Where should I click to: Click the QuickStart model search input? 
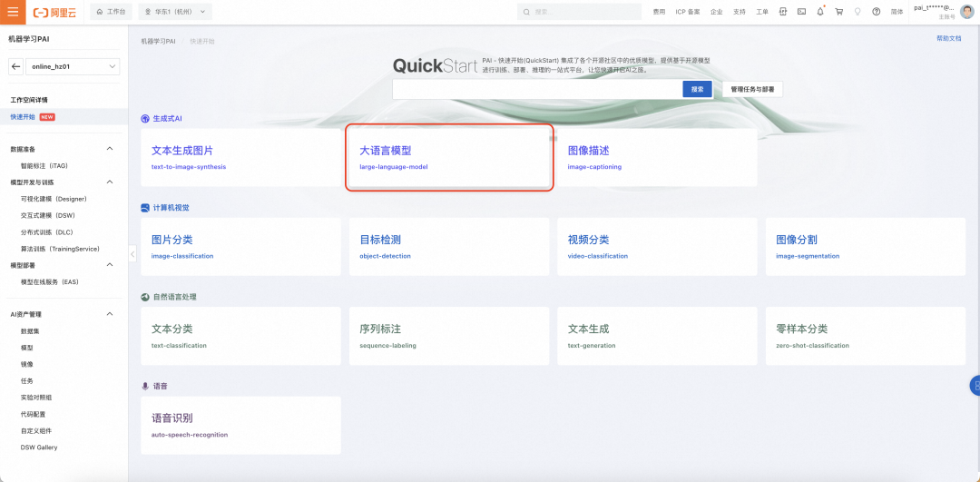pyautogui.click(x=537, y=89)
